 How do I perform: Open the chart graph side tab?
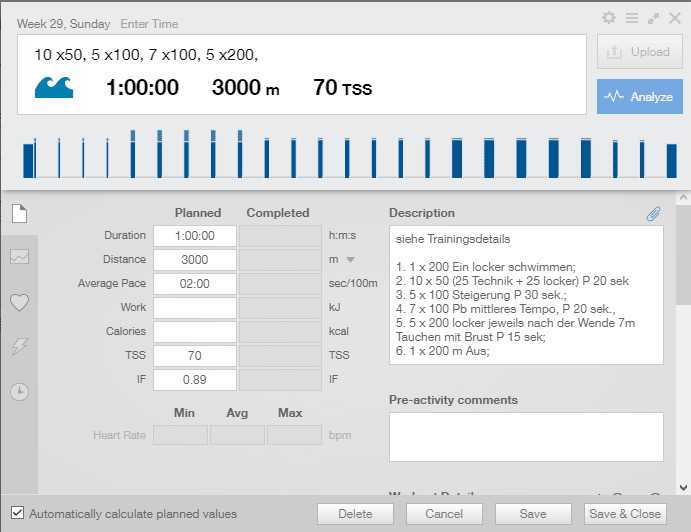(x=19, y=257)
